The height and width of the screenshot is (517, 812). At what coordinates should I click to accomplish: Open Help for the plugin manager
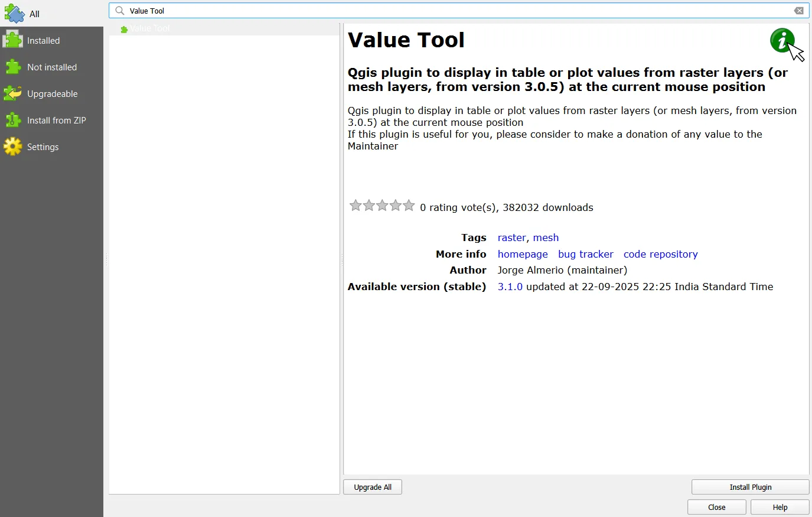pyautogui.click(x=780, y=507)
